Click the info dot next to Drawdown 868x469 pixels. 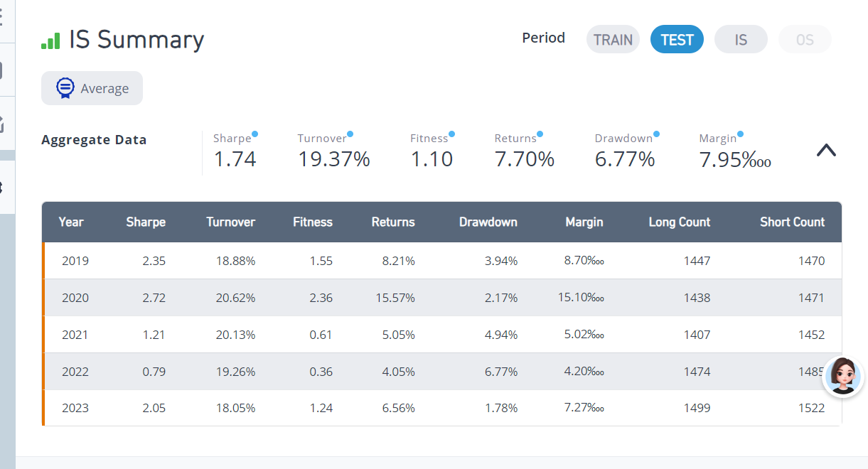tap(656, 134)
